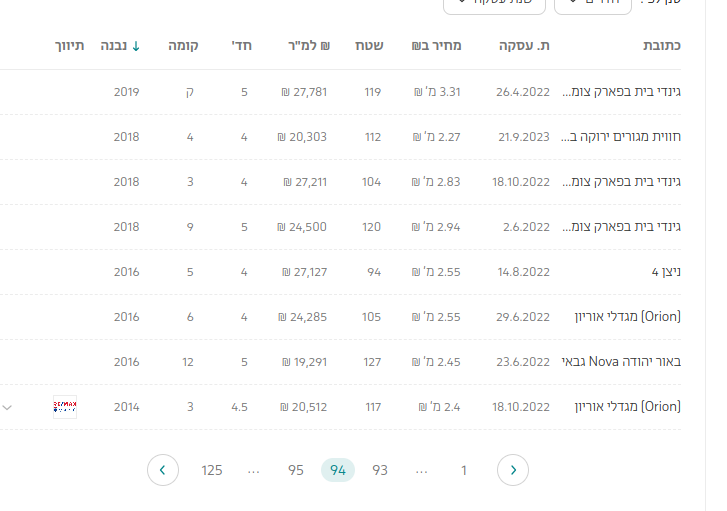The width and height of the screenshot is (727, 511).
Task: Jump to last page 125
Action: 212,470
